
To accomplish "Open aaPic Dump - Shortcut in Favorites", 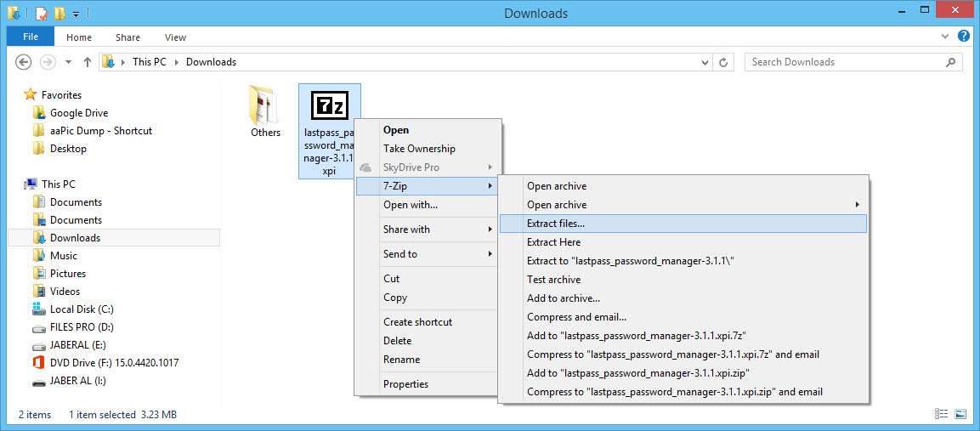I will [100, 131].
